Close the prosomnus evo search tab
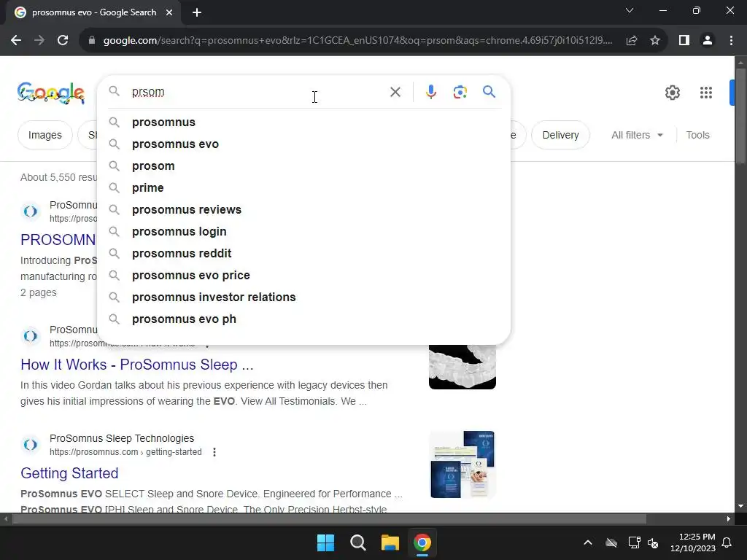 (x=169, y=12)
